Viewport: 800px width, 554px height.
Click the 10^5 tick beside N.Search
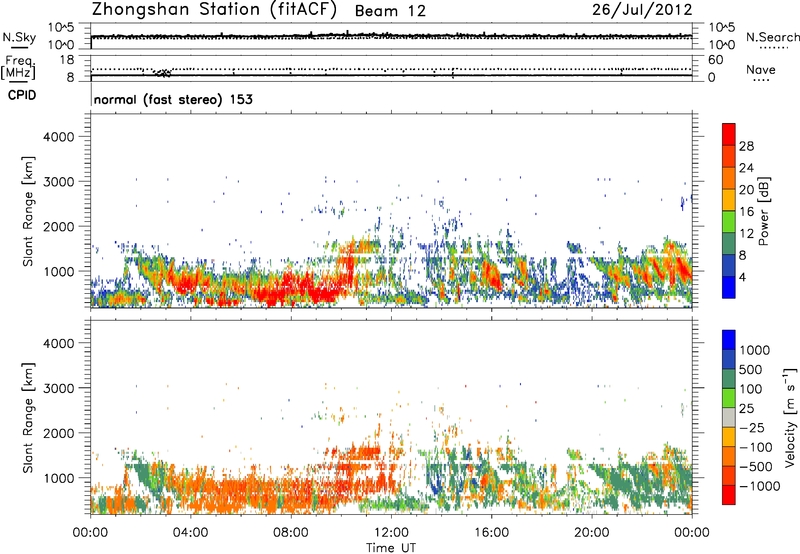[x=722, y=28]
